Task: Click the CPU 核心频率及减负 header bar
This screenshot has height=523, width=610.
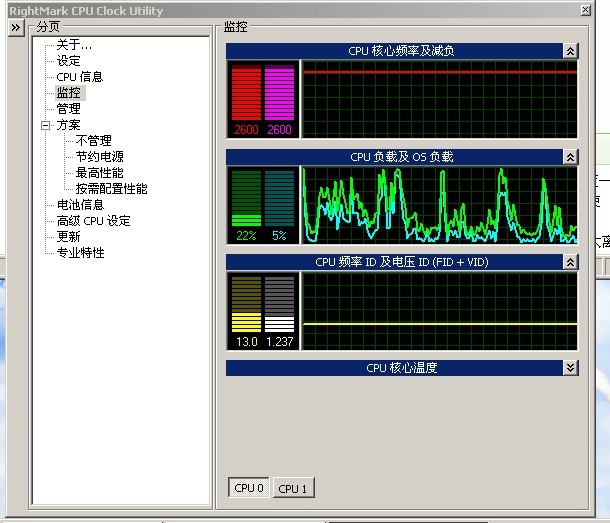Action: point(394,51)
